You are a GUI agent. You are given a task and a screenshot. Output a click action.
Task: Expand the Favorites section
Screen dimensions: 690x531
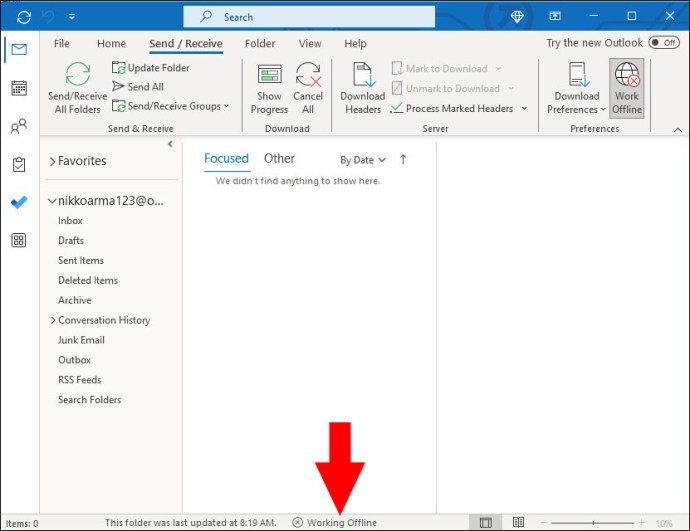point(52,161)
